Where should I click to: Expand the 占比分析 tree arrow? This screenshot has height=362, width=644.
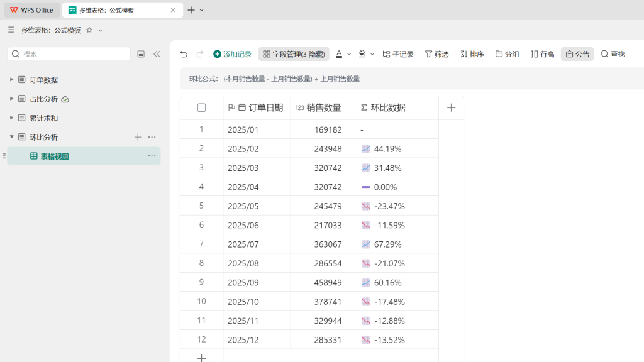click(x=11, y=99)
